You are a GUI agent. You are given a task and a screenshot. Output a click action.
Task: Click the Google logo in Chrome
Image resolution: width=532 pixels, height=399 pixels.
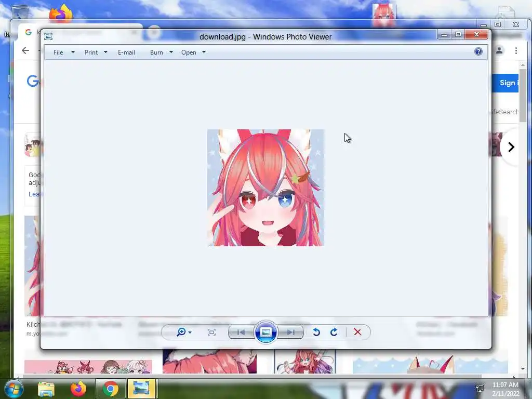(33, 81)
